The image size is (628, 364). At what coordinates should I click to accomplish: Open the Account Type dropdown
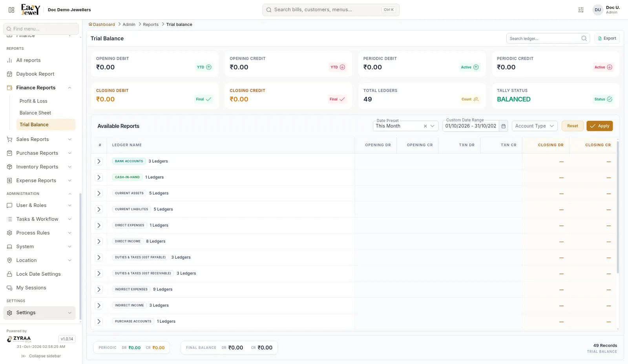pyautogui.click(x=535, y=126)
